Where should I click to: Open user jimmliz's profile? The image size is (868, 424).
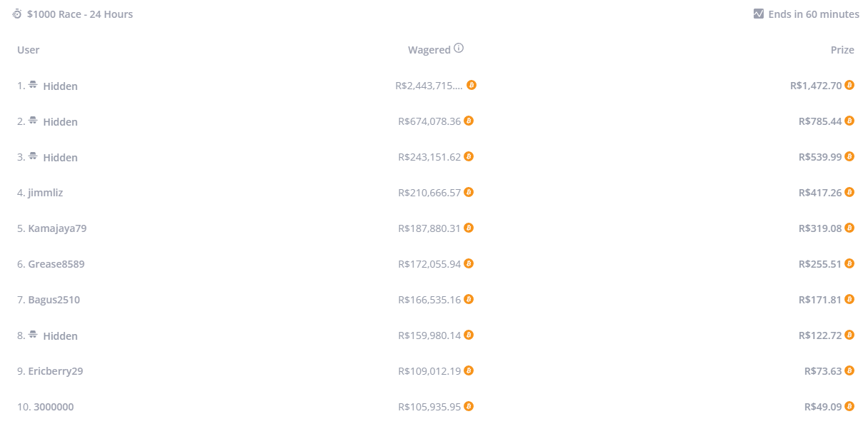point(46,193)
